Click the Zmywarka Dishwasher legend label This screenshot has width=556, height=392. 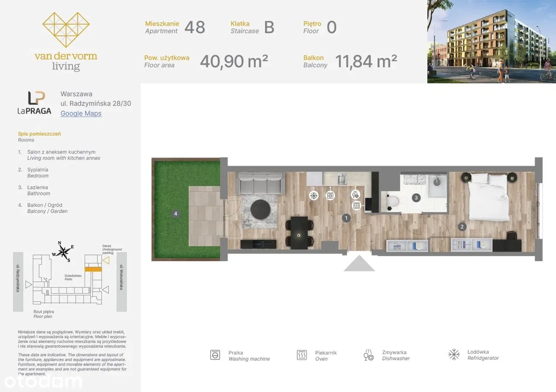click(396, 355)
